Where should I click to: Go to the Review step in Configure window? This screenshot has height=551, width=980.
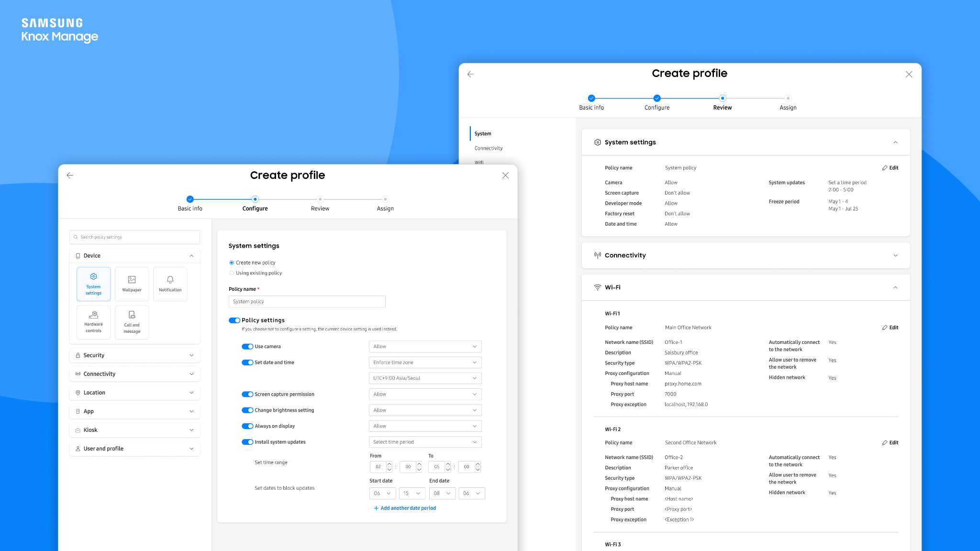pos(320,199)
